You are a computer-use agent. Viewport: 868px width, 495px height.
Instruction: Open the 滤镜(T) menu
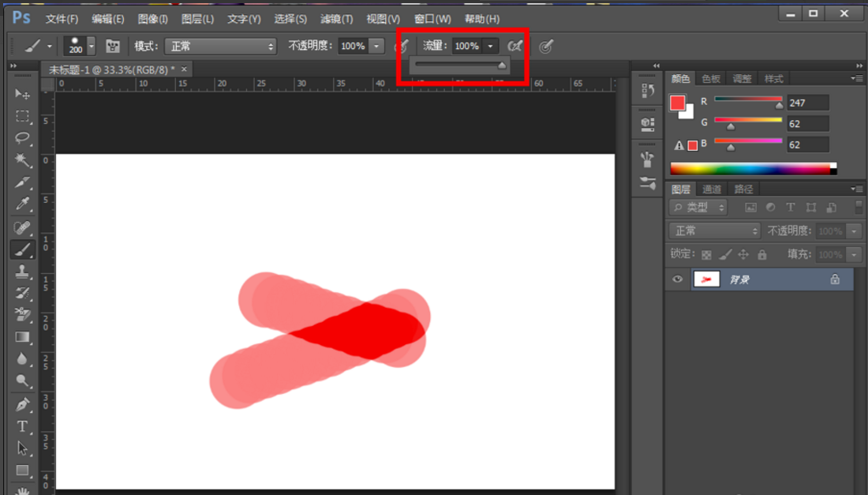tap(336, 19)
